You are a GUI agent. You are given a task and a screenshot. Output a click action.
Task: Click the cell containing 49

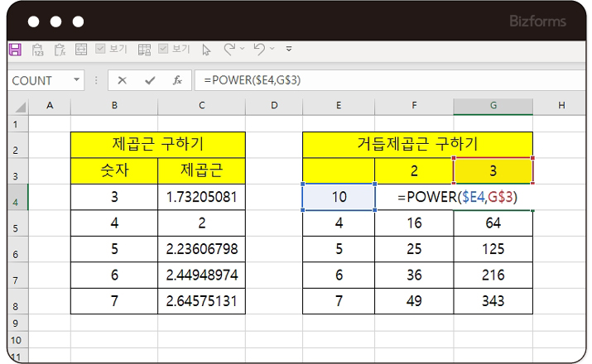[414, 301]
